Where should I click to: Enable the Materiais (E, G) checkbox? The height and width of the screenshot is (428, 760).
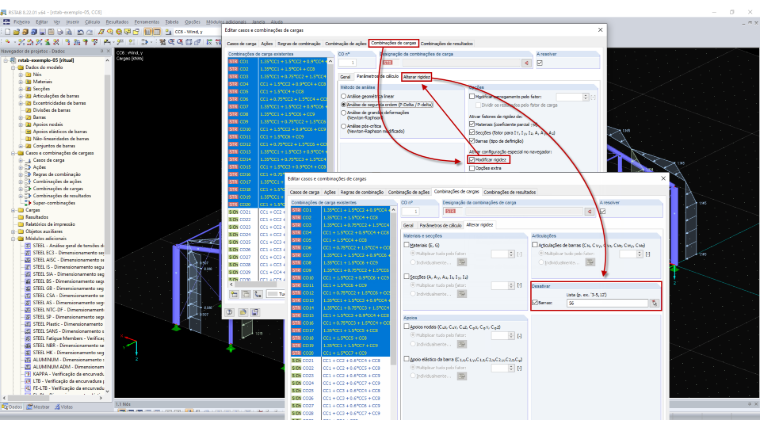pos(407,245)
